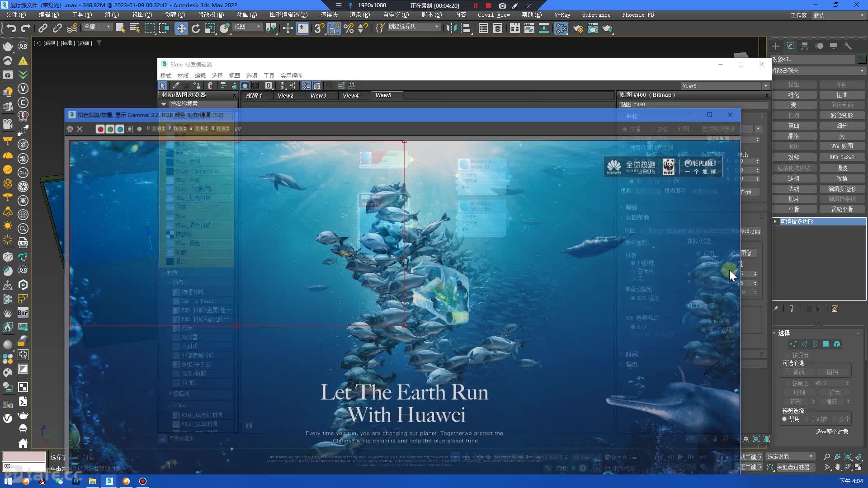The height and width of the screenshot is (488, 868).
Task: Toggle Percent Snap icon
Action: coord(349,28)
